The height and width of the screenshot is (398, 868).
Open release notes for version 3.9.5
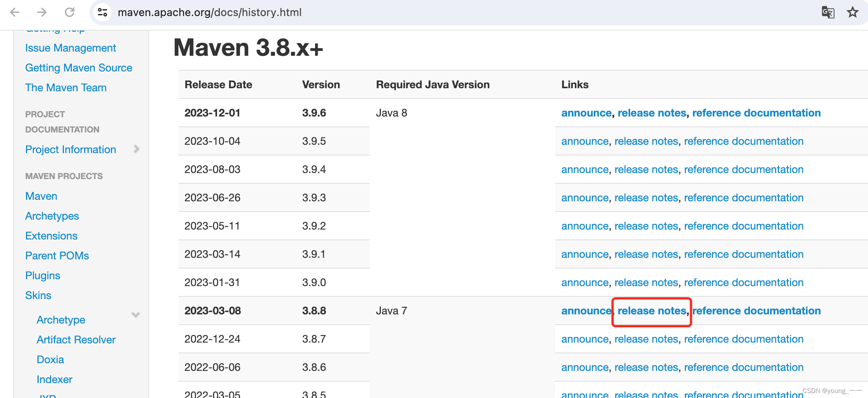click(646, 141)
